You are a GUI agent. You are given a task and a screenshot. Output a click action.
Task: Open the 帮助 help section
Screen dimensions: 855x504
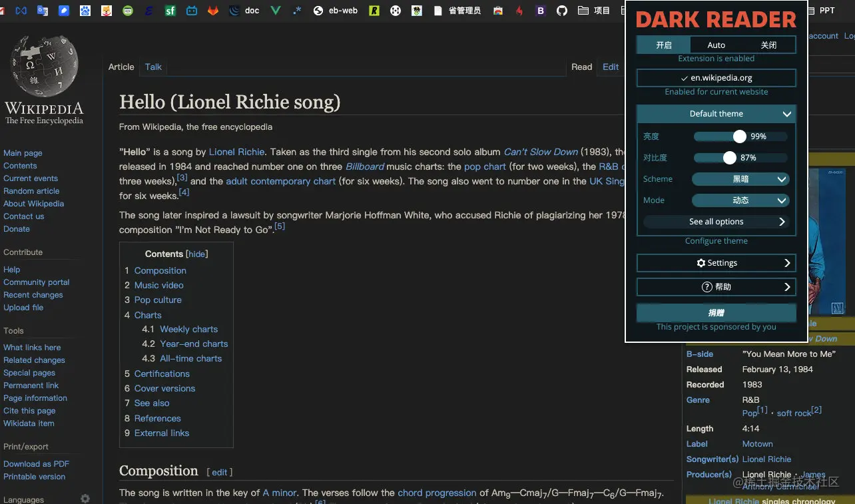(716, 287)
